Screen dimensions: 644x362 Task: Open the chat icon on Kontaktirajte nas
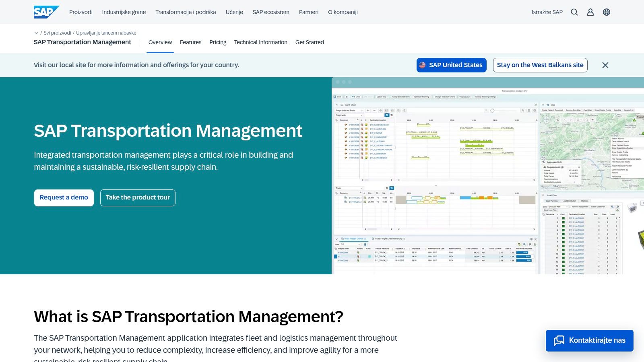(x=559, y=341)
